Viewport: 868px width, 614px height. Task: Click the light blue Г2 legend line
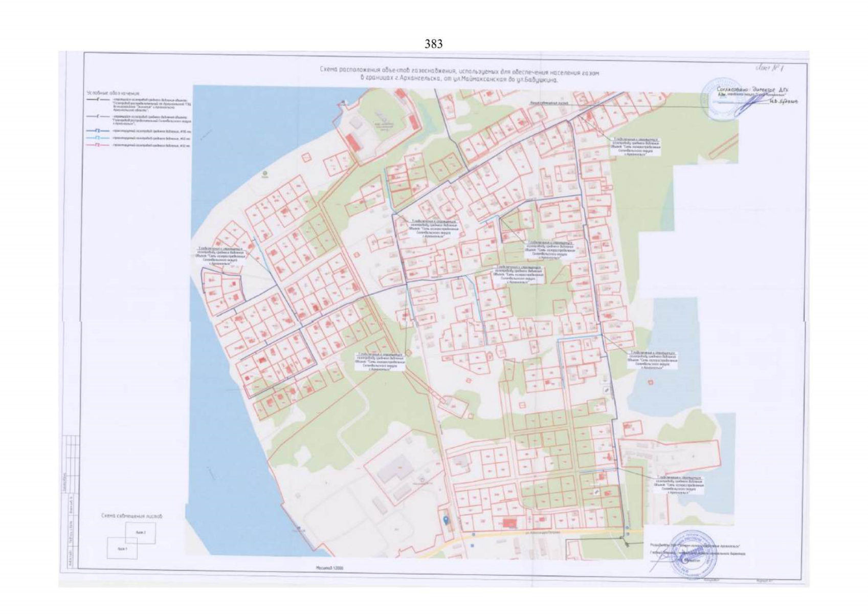click(x=98, y=138)
